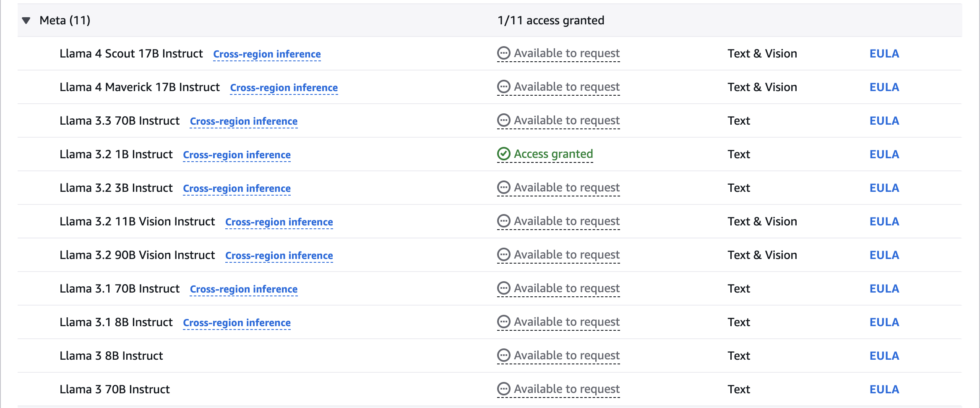980x408 pixels.
Task: Select the Llama 3.2 3B Instruct model name
Action: coord(116,188)
